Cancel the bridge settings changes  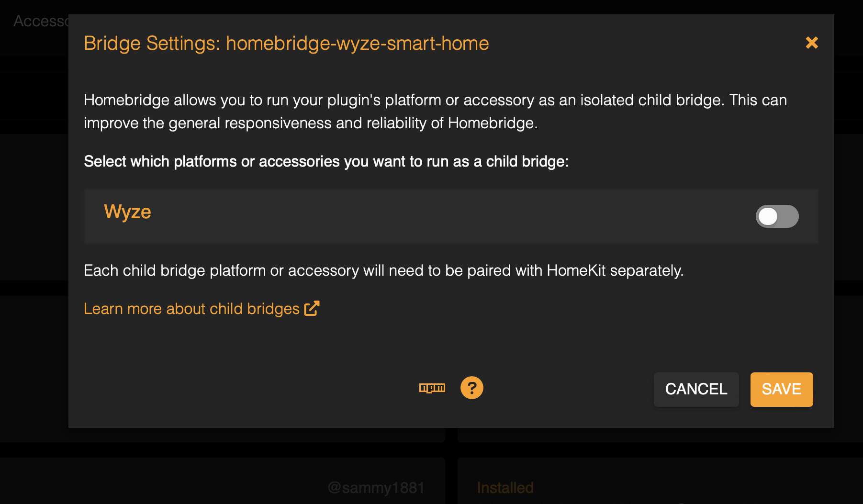click(x=696, y=389)
